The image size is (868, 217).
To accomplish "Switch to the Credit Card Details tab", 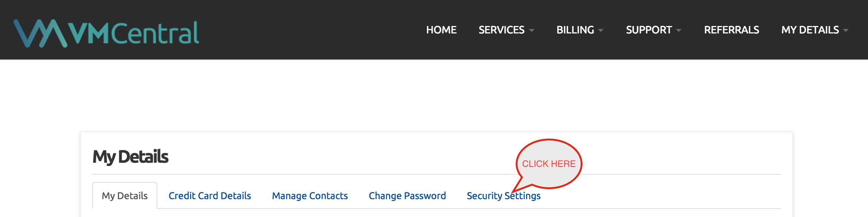I will [210, 195].
